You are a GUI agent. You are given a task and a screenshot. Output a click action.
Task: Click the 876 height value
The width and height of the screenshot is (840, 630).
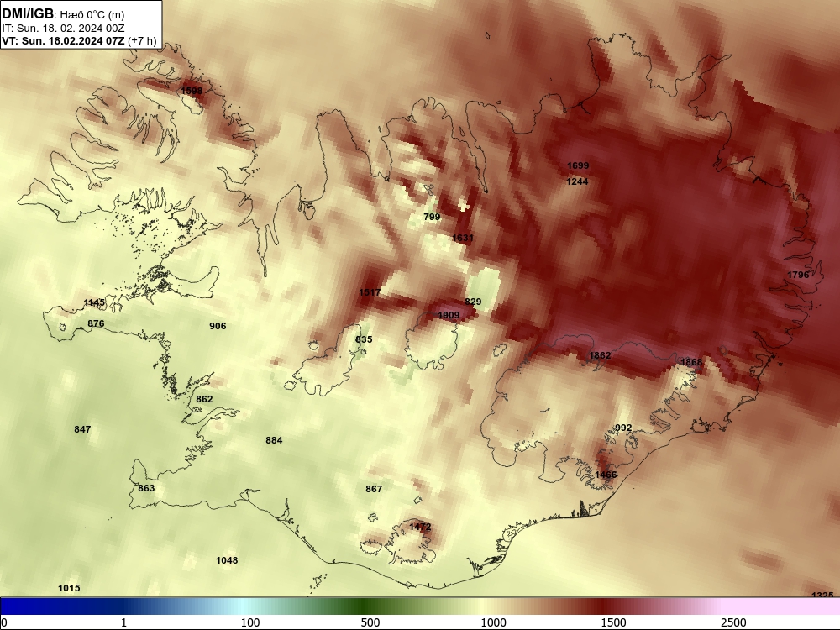tap(96, 323)
